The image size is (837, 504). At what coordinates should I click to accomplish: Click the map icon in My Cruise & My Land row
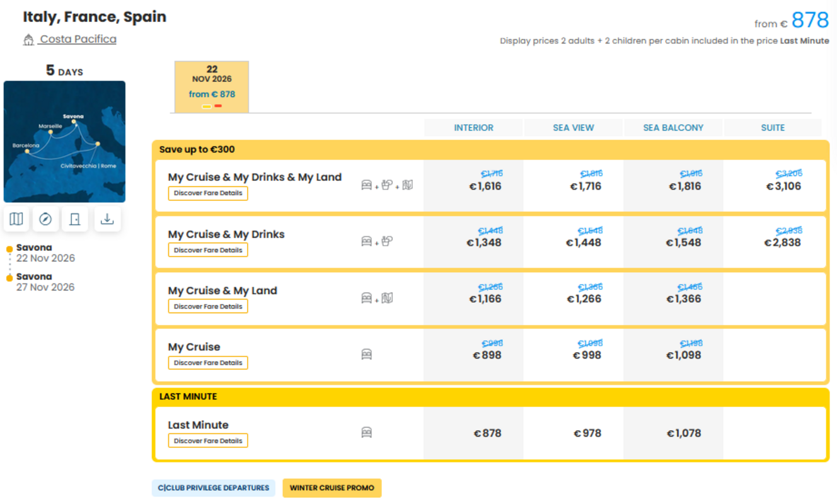[x=388, y=298]
